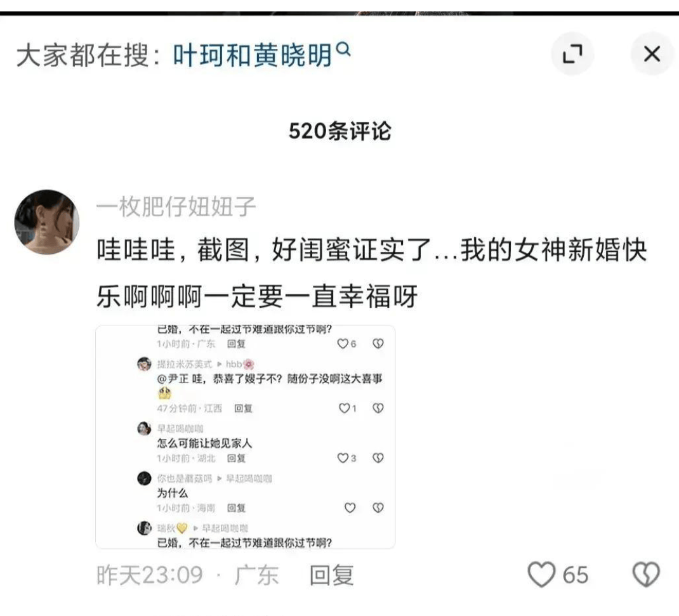The height and width of the screenshot is (616, 679).
Task: Tap 回复 under 怎么可能让她见家人
Action: coord(236,458)
